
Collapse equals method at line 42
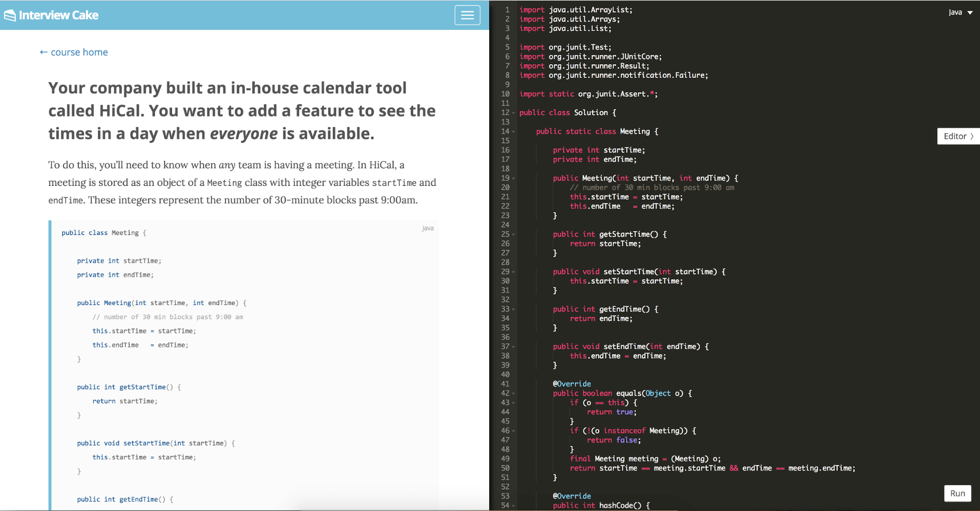tap(513, 393)
